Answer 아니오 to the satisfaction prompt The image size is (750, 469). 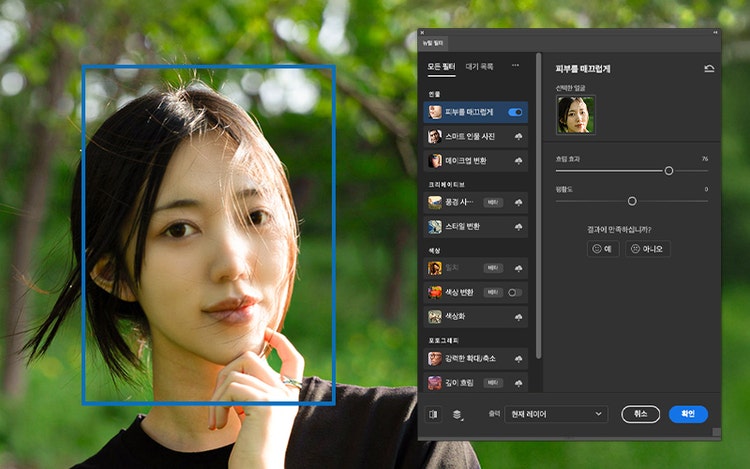point(648,249)
